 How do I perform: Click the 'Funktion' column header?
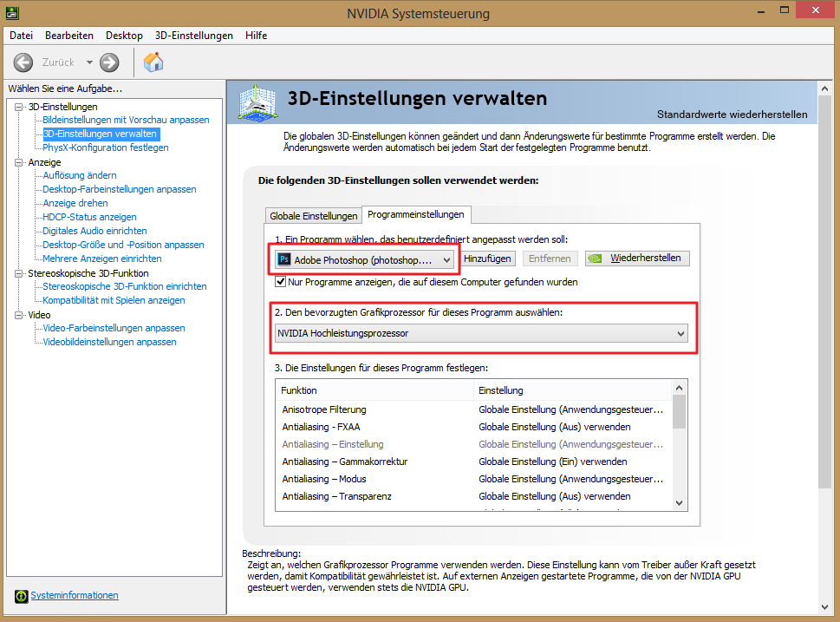tap(374, 390)
